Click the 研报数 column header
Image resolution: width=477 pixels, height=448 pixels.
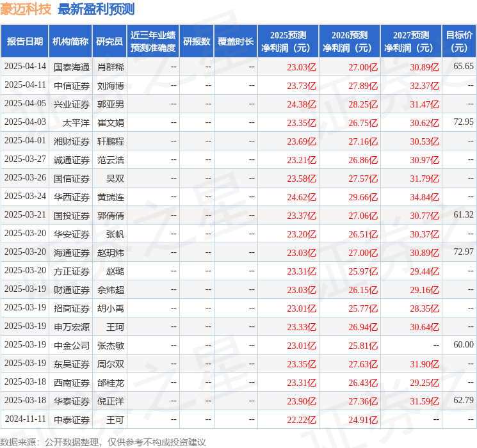tap(197, 41)
